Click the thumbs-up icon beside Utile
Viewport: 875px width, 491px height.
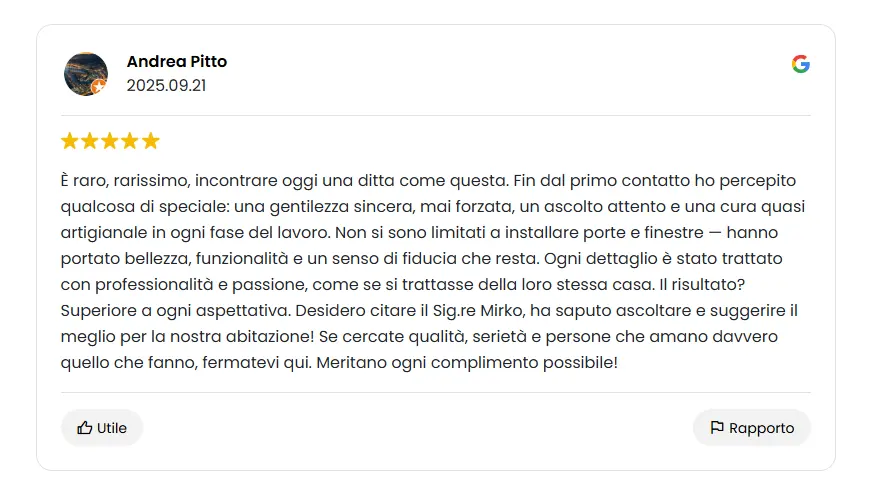tap(85, 428)
